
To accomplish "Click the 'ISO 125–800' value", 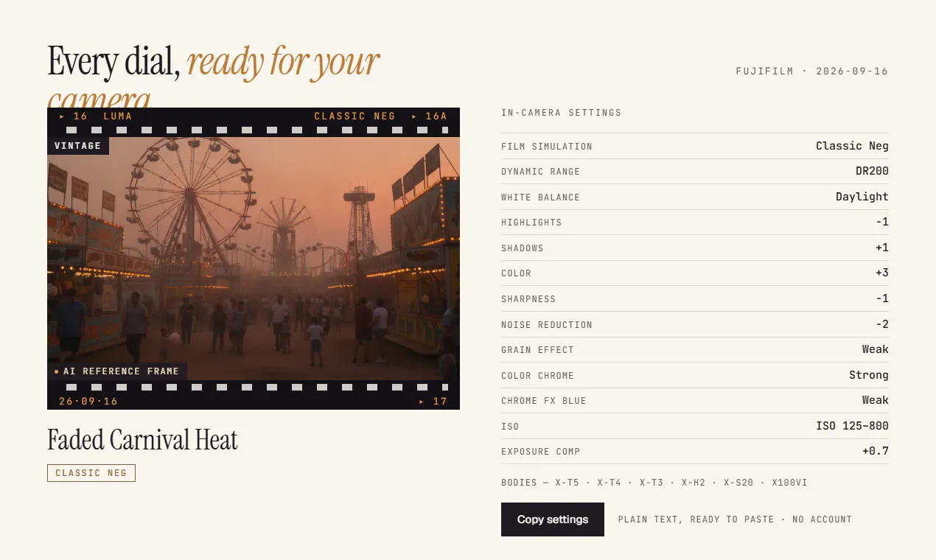I will point(852,426).
